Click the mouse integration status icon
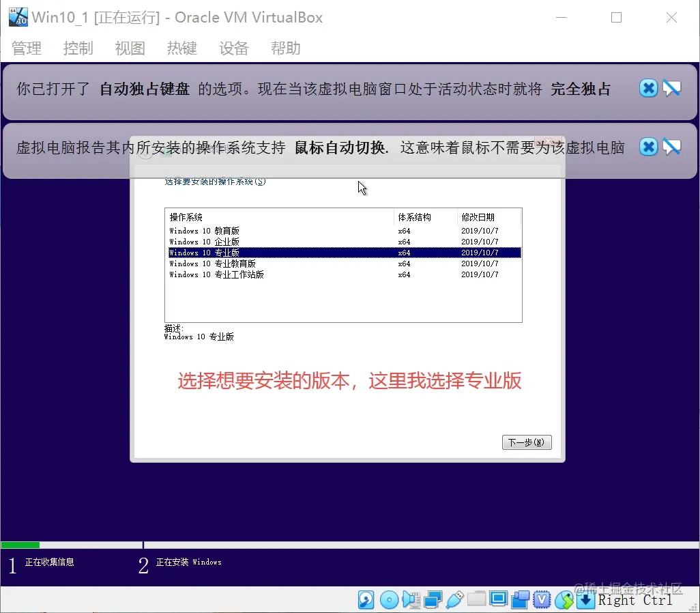The height and width of the screenshot is (613, 700). pyautogui.click(x=564, y=599)
